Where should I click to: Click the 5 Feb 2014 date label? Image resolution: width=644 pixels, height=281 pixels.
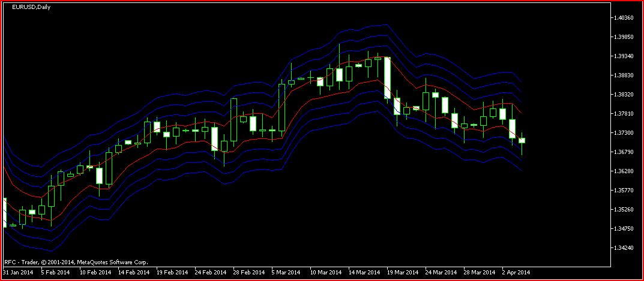pyautogui.click(x=55, y=273)
